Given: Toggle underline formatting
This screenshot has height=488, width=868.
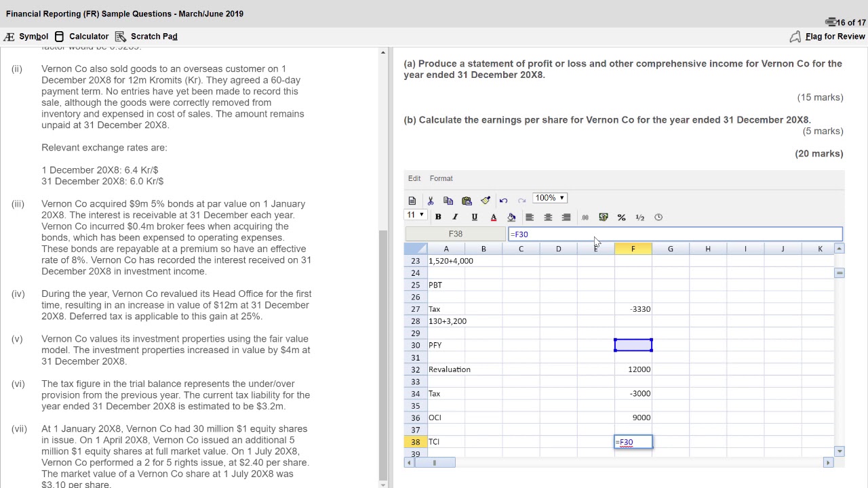Looking at the screenshot, I should pos(474,218).
